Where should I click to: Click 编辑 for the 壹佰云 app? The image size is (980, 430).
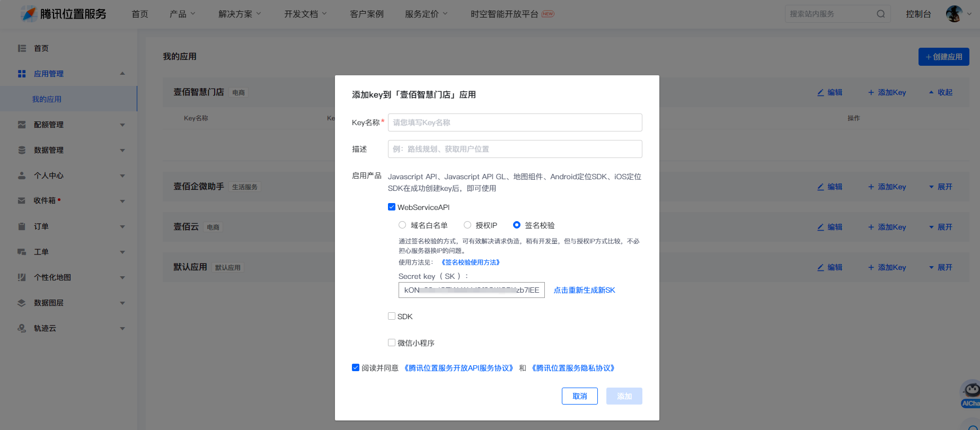tap(830, 227)
